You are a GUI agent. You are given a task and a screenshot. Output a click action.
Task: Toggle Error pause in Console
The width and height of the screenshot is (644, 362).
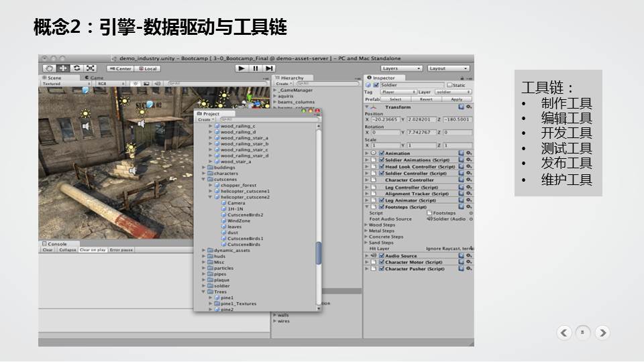(121, 249)
